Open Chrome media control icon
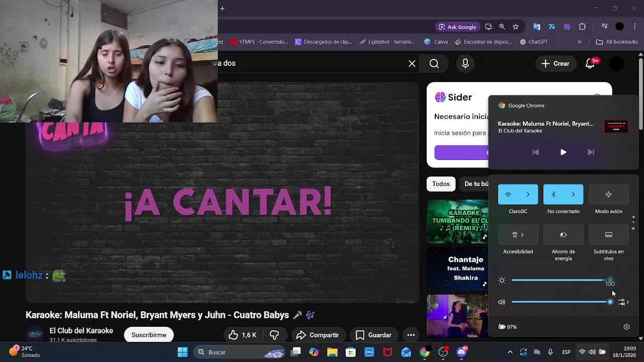 click(x=605, y=27)
